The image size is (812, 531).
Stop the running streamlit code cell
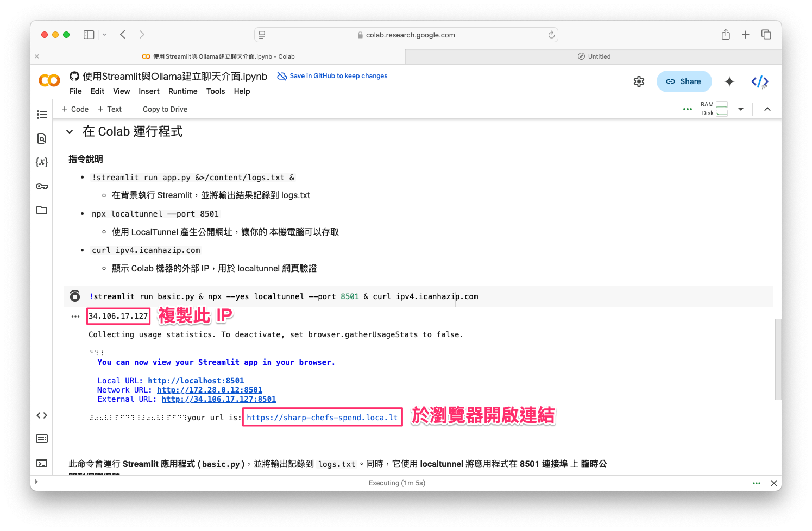pos(75,296)
